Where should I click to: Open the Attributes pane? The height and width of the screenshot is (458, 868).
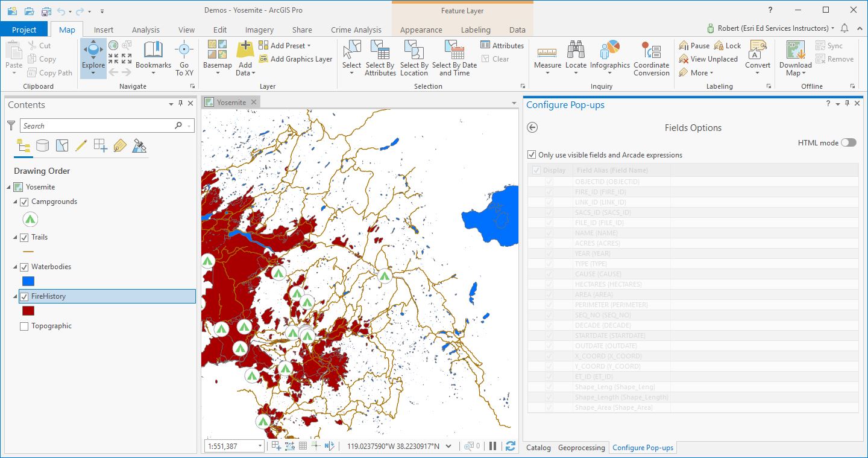coord(502,45)
